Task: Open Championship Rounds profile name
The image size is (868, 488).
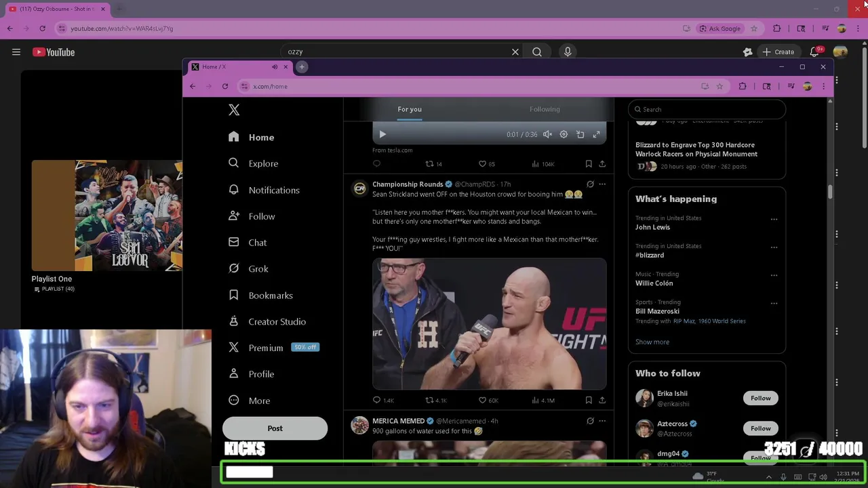Action: coord(408,184)
